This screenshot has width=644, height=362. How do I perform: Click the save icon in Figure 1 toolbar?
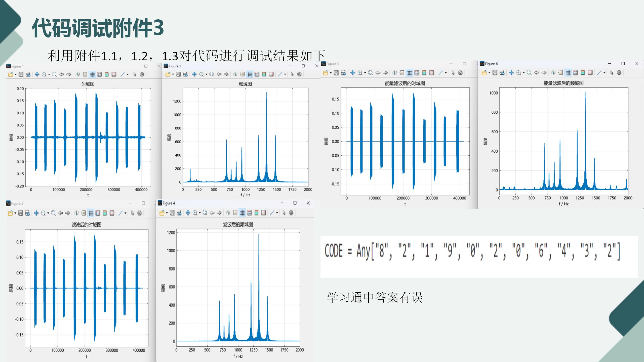pos(21,74)
